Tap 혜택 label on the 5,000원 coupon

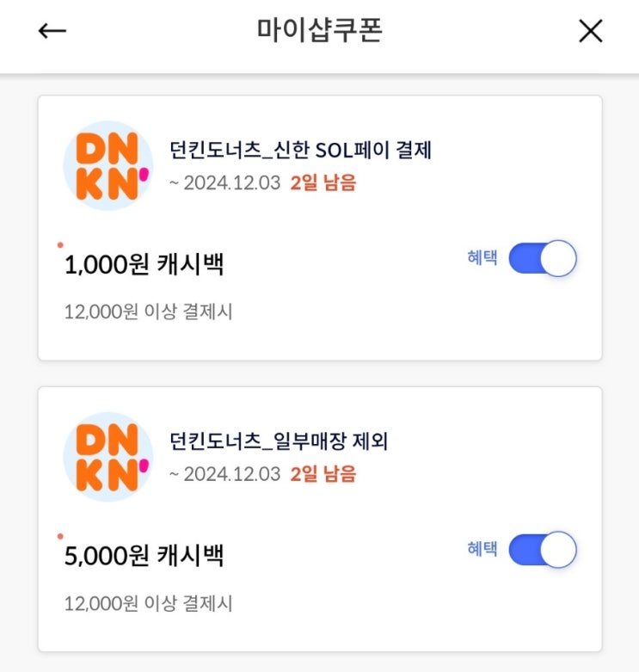482,550
